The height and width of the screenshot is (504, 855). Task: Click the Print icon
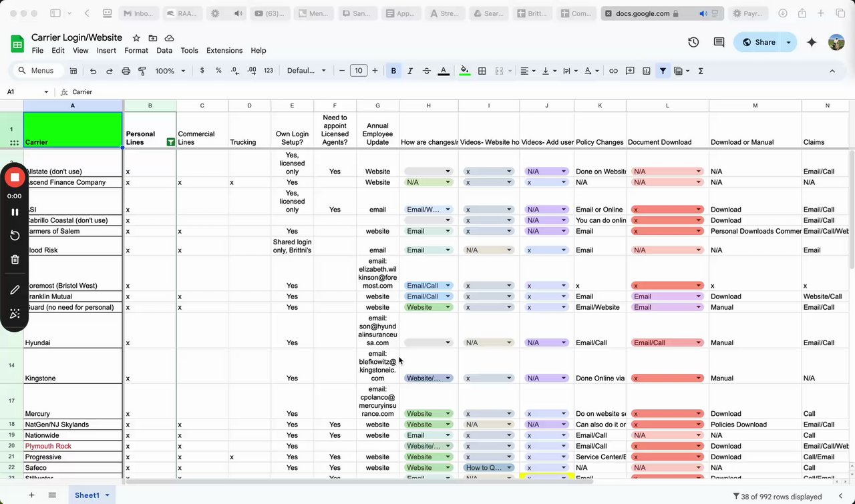pos(125,71)
